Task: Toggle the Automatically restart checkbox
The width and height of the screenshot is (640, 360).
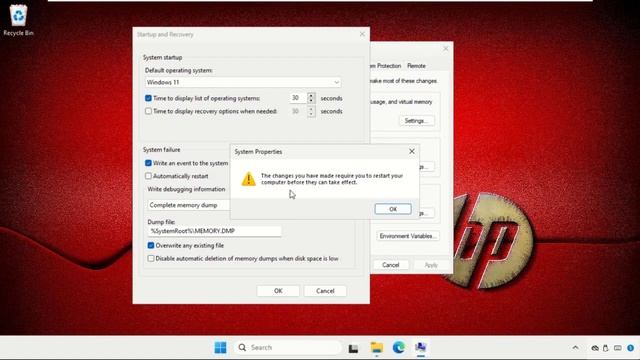Action: pos(148,176)
